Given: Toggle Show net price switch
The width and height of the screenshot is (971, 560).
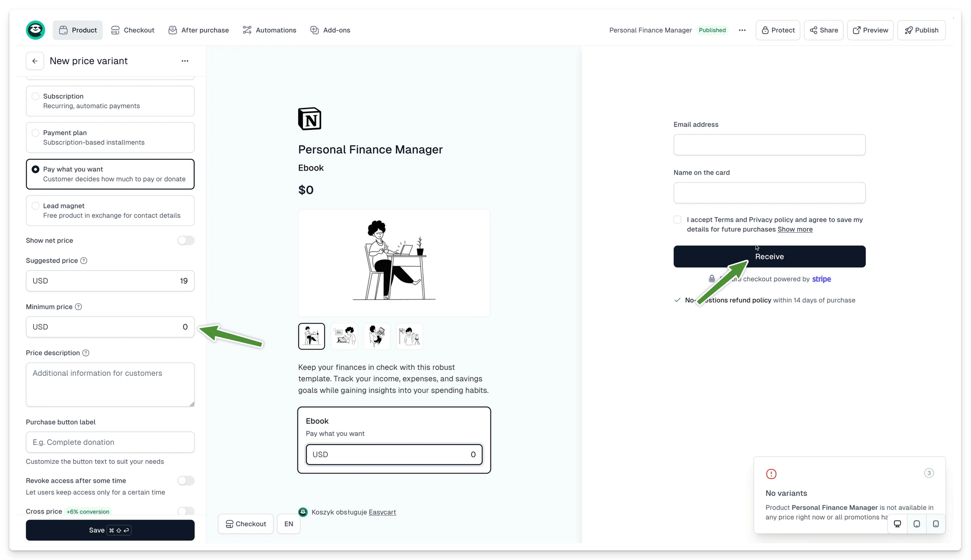Looking at the screenshot, I should [x=186, y=241].
